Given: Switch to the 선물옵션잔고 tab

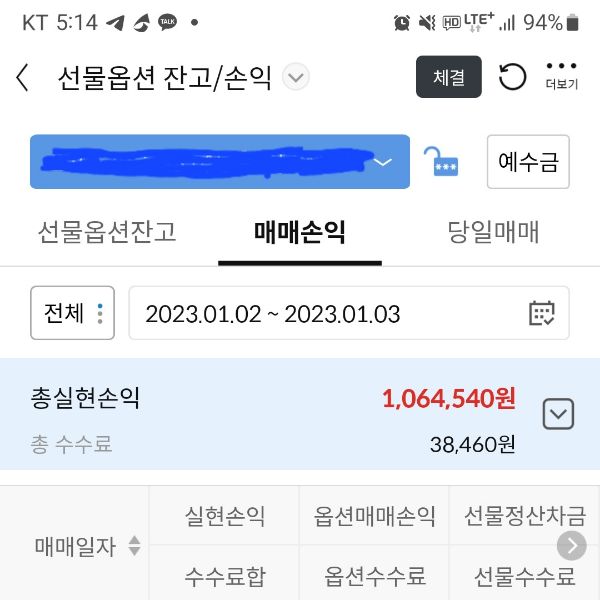Looking at the screenshot, I should coord(107,232).
